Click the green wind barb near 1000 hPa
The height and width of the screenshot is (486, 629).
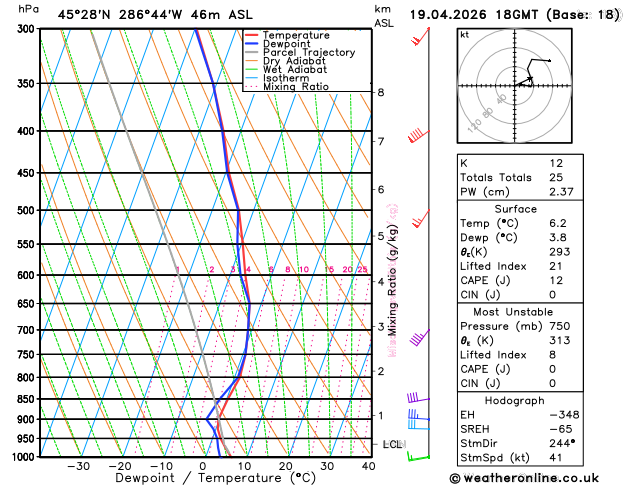point(418,456)
